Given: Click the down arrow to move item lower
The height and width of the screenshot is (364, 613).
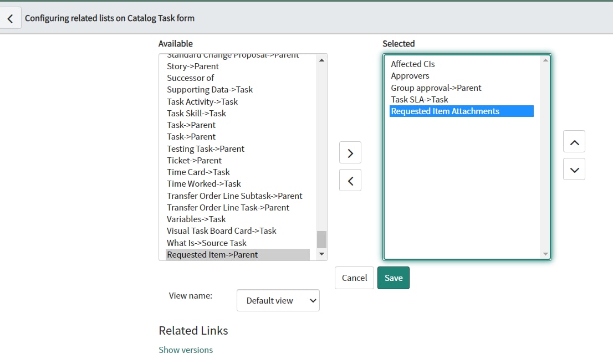Looking at the screenshot, I should pos(574,169).
